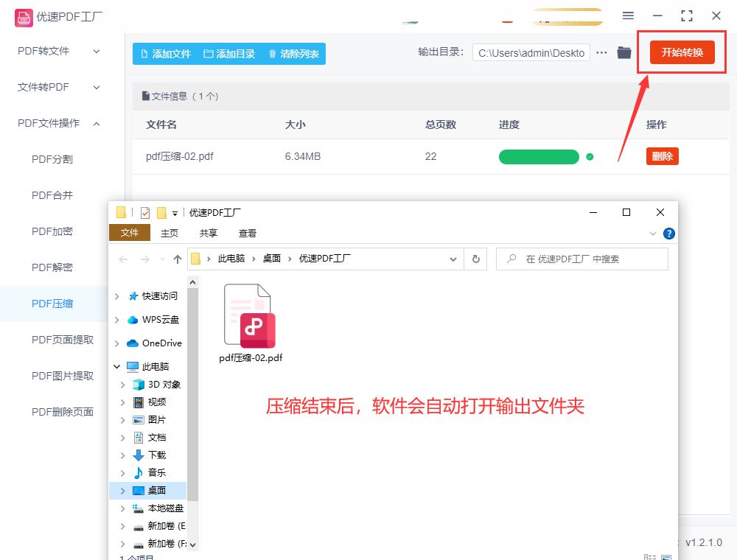Select 桌面 in the navigation tree
Image resolution: width=737 pixels, height=560 pixels.
pos(157,491)
